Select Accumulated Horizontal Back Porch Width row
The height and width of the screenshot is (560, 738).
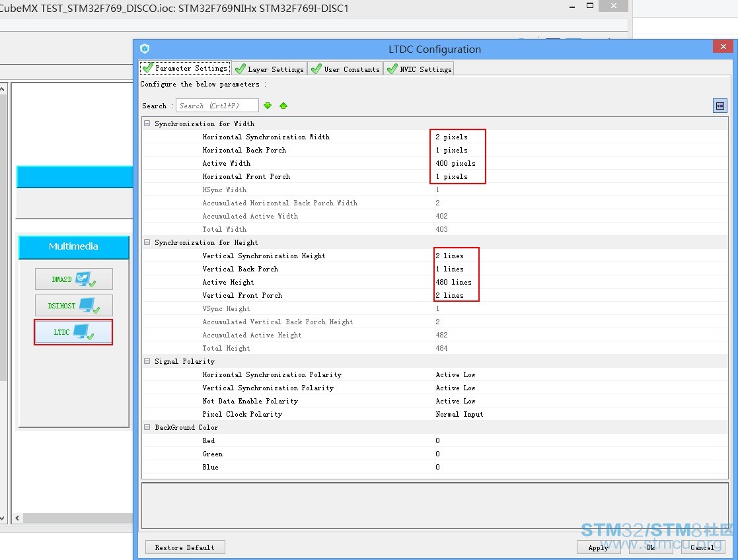click(435, 203)
